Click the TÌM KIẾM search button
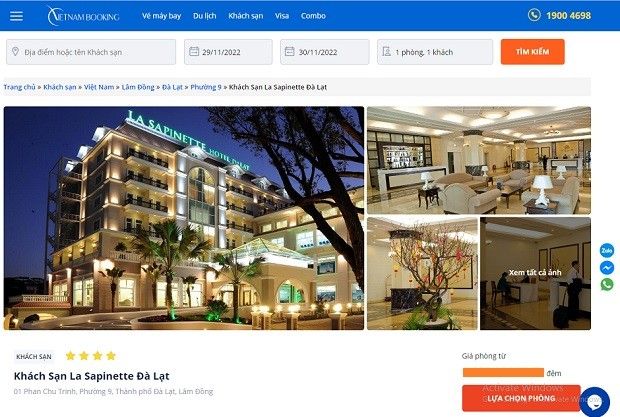620x417 pixels. coord(533,52)
